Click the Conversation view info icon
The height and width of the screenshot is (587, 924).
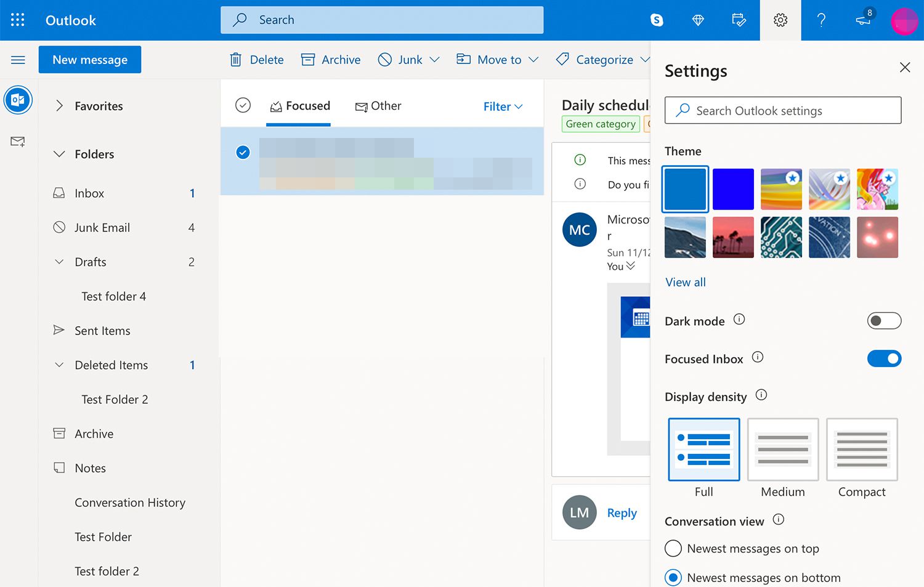click(x=779, y=519)
